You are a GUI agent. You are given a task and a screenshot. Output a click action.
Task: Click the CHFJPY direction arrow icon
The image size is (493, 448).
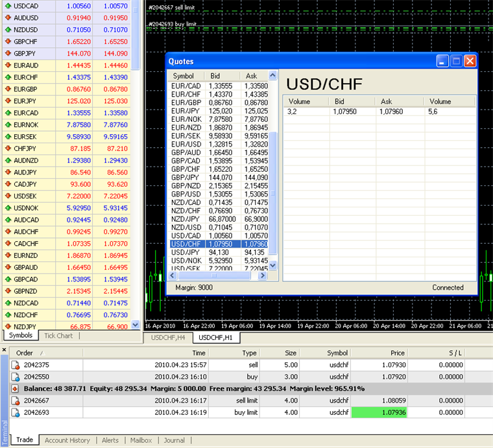click(8, 148)
